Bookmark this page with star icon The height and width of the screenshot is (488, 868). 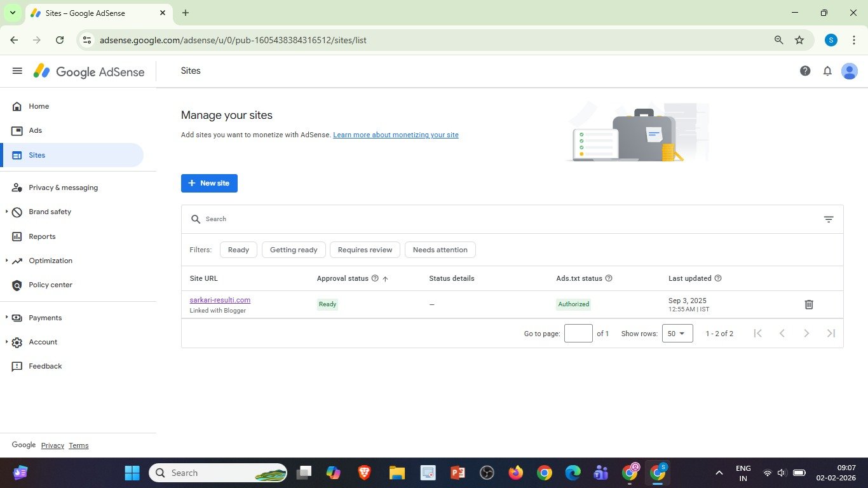pyautogui.click(x=799, y=40)
